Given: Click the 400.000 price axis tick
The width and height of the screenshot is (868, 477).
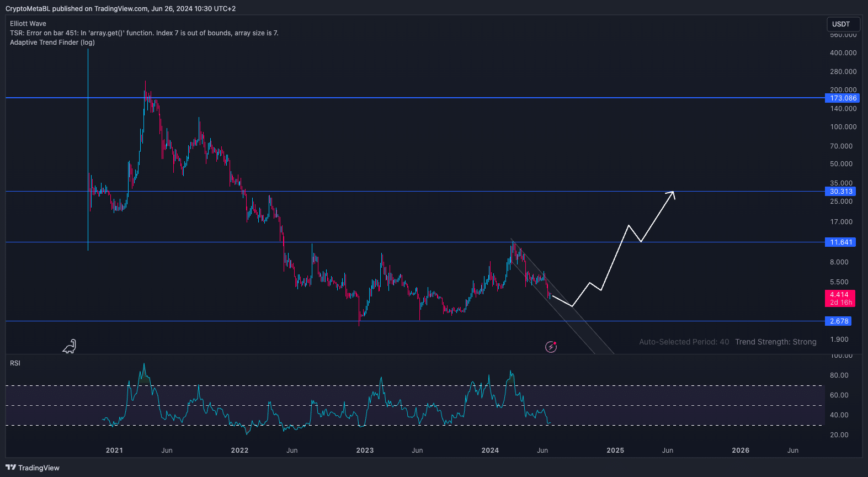Looking at the screenshot, I should coord(843,53).
